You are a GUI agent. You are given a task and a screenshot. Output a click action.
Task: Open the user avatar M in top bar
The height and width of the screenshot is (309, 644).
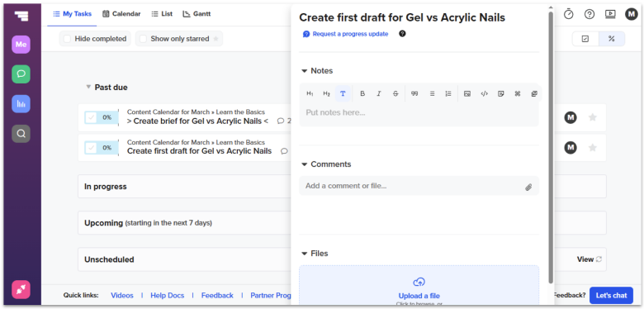[x=632, y=14]
